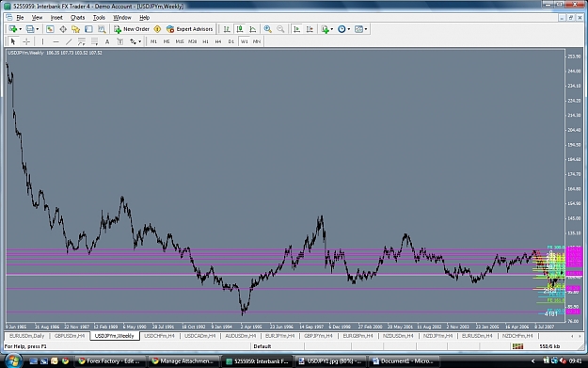Show the Navigator panel
588x368 pixels.
[x=76, y=29]
